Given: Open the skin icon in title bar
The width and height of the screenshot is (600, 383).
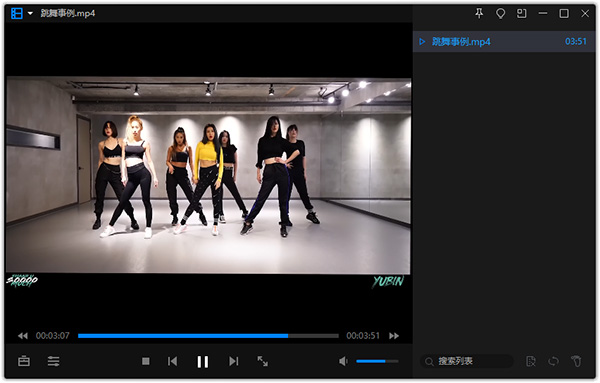Looking at the screenshot, I should (500, 13).
